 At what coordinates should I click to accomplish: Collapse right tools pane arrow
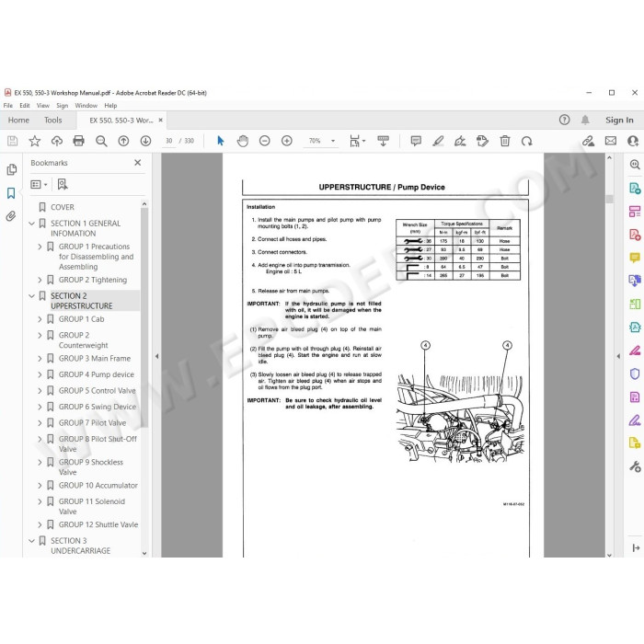click(x=618, y=357)
